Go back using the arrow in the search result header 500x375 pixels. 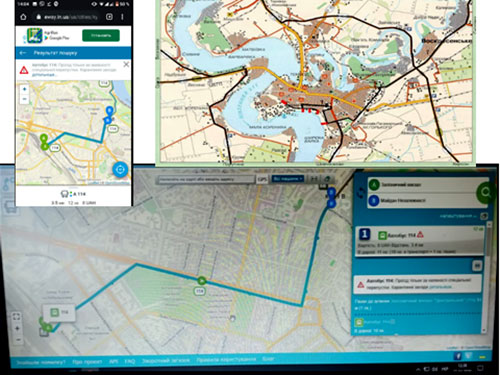[23, 53]
